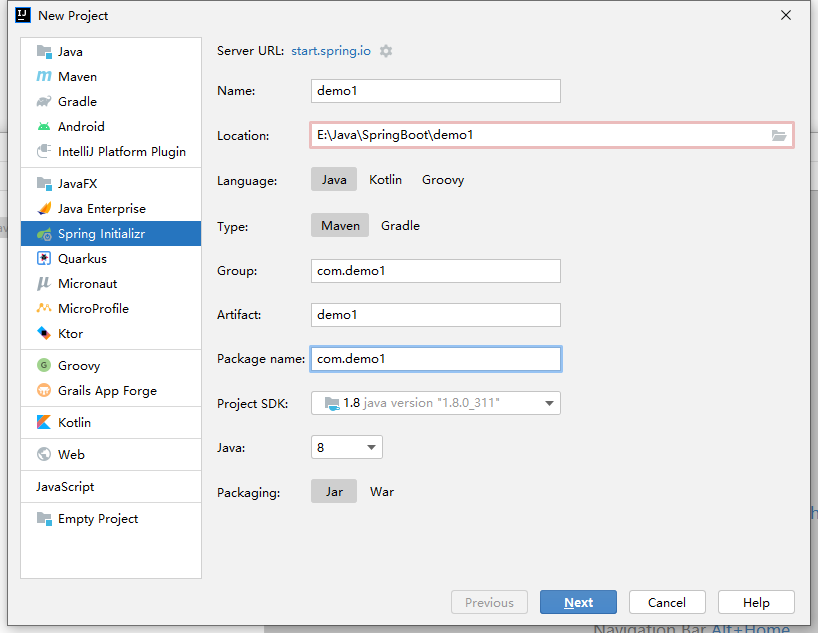Screen dimensions: 818x633
Task: Choose Gradle as project type
Action: click(x=401, y=225)
